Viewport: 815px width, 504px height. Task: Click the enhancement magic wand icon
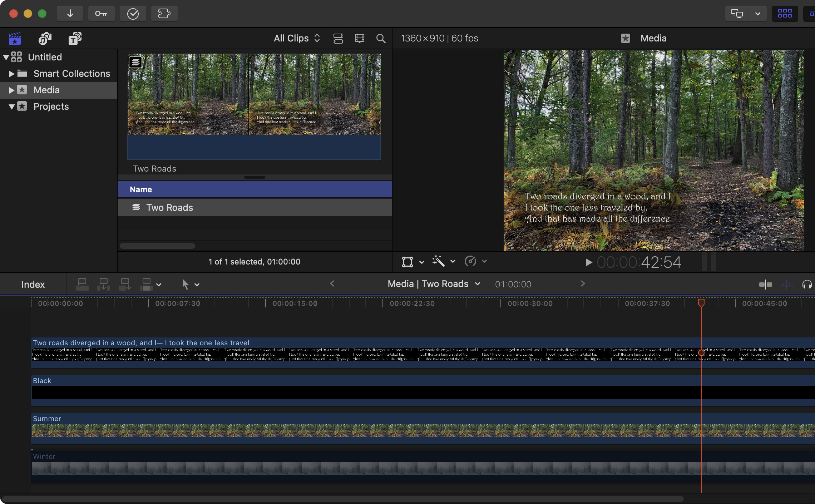438,261
